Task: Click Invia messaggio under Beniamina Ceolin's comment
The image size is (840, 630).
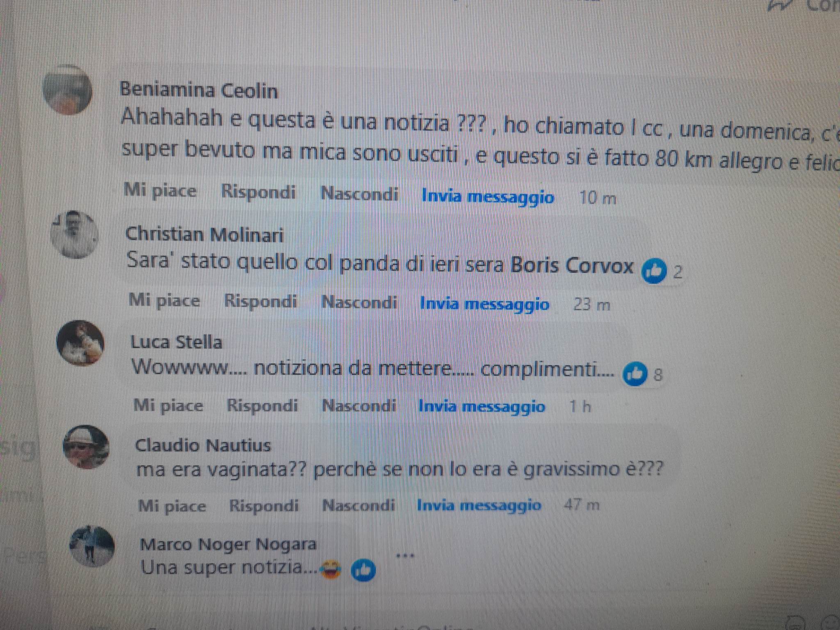Action: point(488,196)
